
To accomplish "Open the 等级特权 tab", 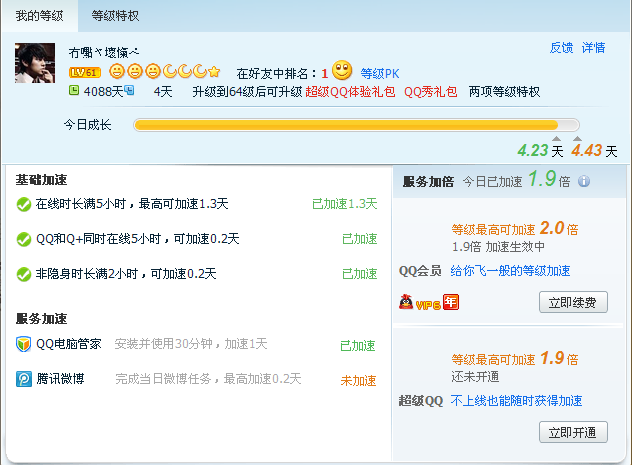I will click(115, 16).
